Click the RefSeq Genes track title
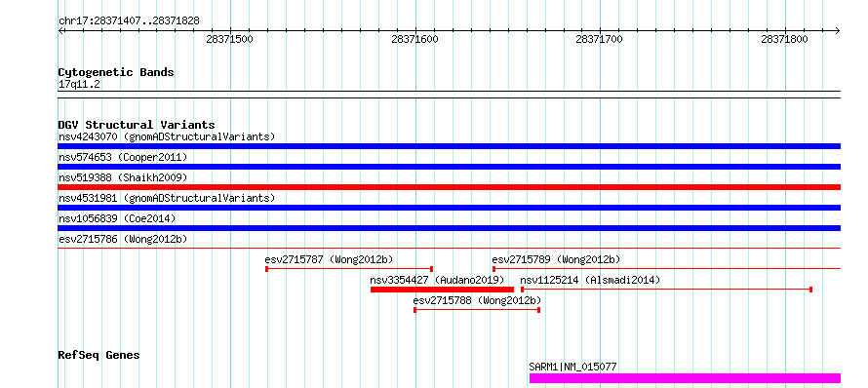Screen dimensions: 868x388 coord(99,355)
